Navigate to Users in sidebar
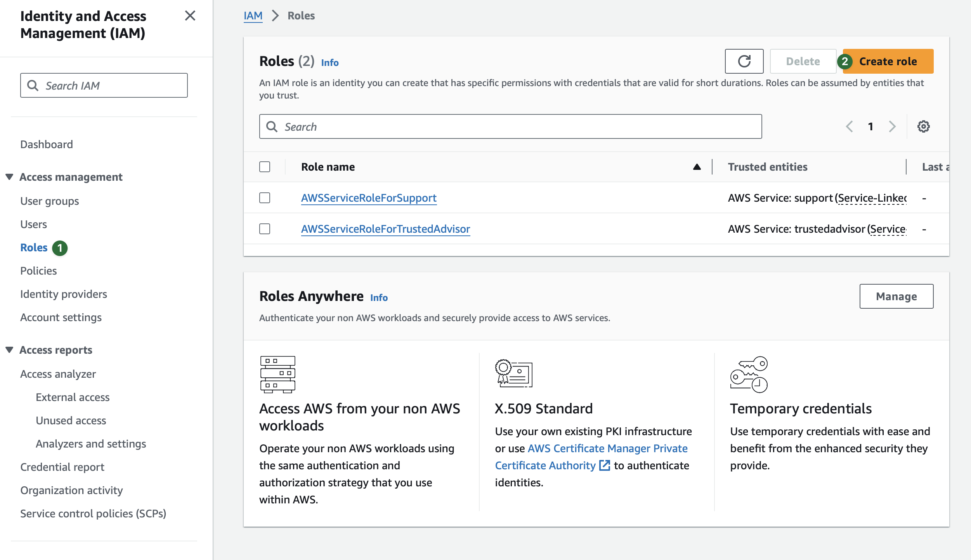 (33, 224)
